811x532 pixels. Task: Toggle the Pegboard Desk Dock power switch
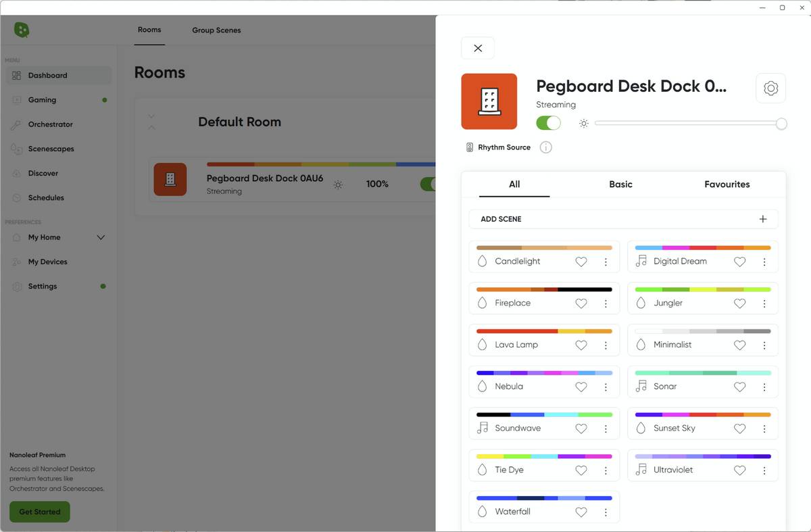click(x=548, y=123)
